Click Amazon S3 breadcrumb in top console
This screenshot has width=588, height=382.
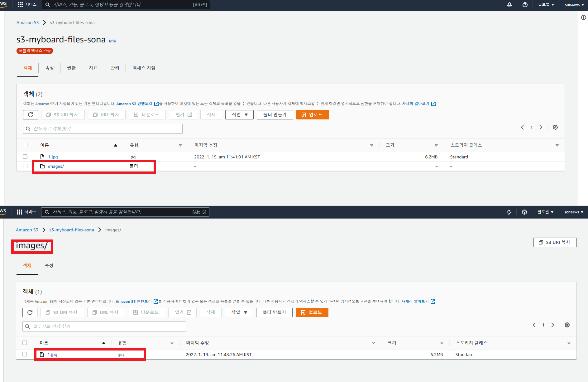(28, 22)
